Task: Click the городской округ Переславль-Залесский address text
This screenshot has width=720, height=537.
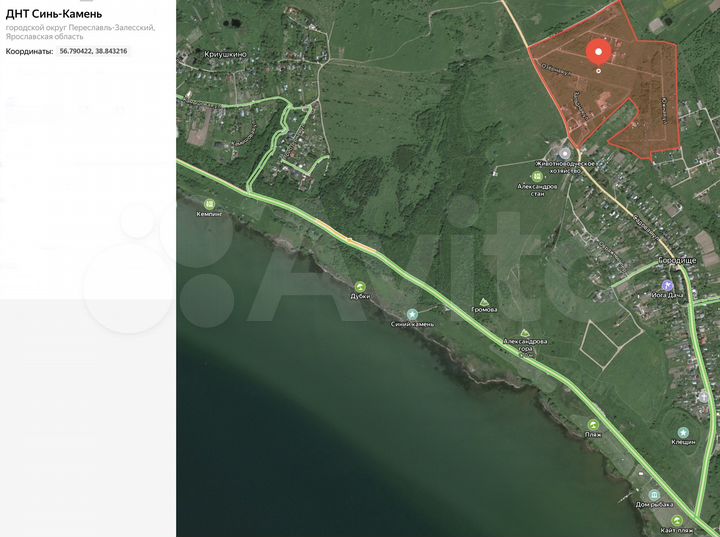Action: click(80, 28)
